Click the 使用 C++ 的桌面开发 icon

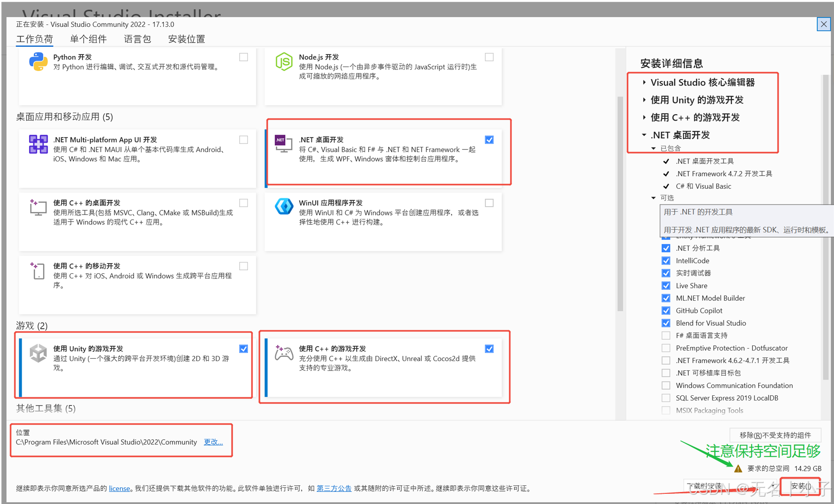point(37,207)
